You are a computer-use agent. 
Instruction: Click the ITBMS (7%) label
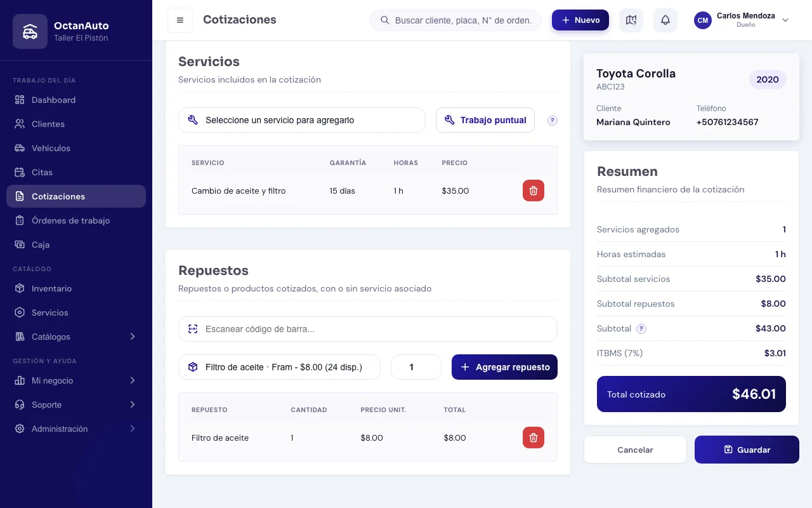pos(620,353)
